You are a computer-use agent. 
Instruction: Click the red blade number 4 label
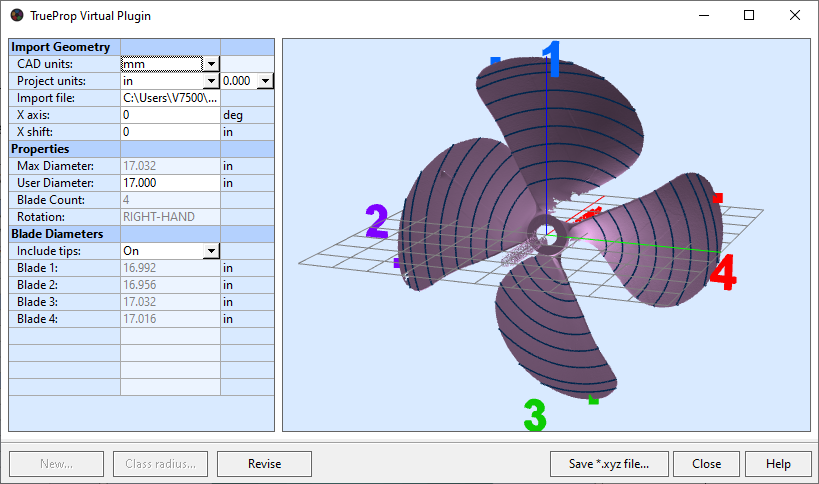tap(723, 272)
